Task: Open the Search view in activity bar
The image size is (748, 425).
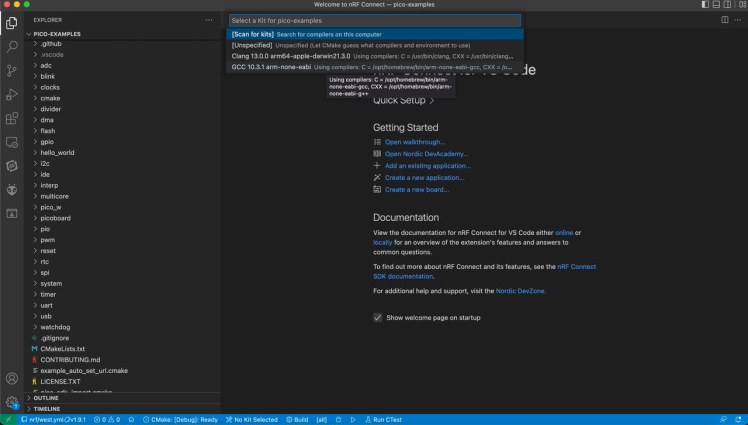Action: tap(12, 46)
